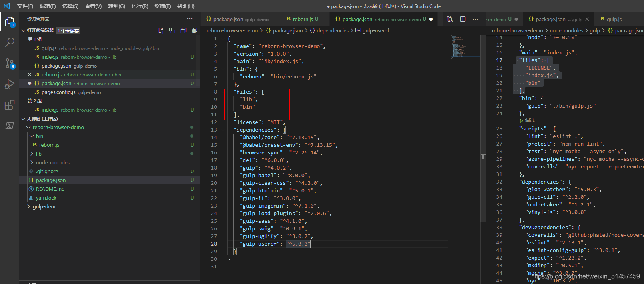The image size is (644, 284).
Task: Open the Run and Debug view
Action: [10, 84]
